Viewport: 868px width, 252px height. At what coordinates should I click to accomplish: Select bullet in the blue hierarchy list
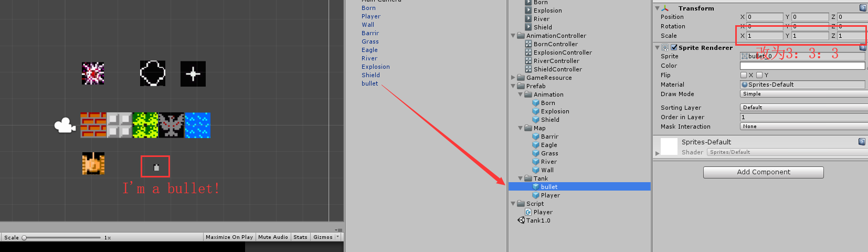click(369, 83)
